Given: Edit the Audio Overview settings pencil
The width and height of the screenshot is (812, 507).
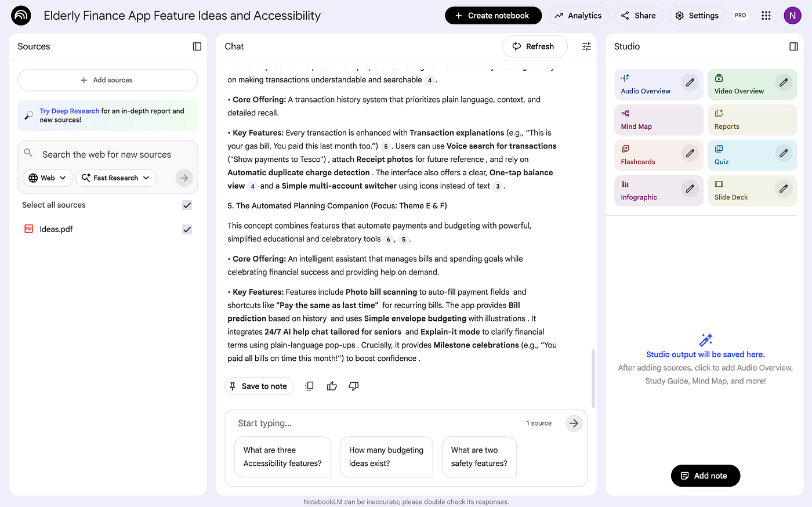Looking at the screenshot, I should coord(690,83).
